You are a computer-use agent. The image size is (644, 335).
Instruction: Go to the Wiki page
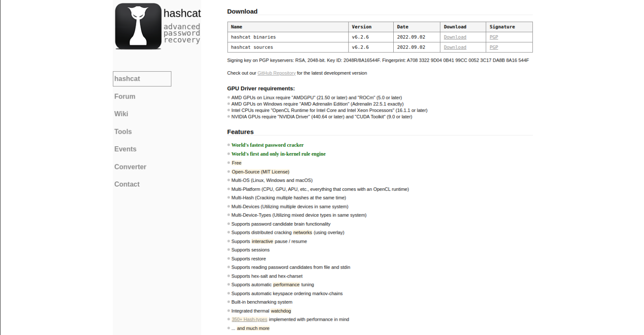(121, 114)
